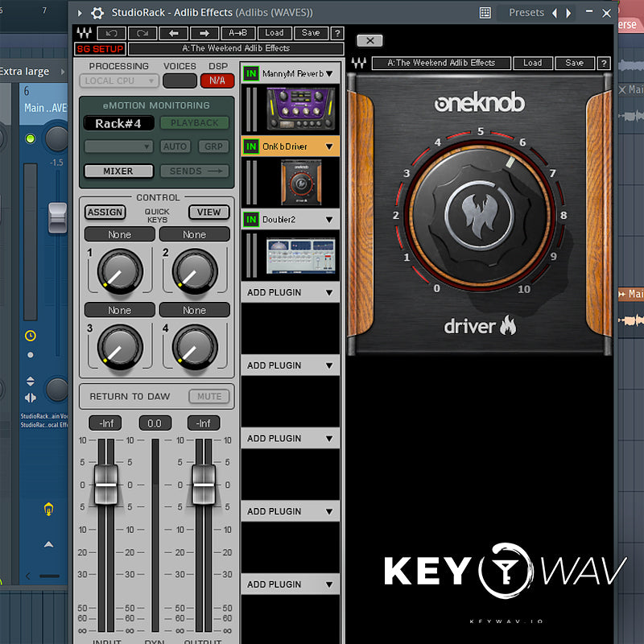Viewport: 644px width, 644px height.
Task: Click the StudioRack preset name field
Action: pos(236,48)
